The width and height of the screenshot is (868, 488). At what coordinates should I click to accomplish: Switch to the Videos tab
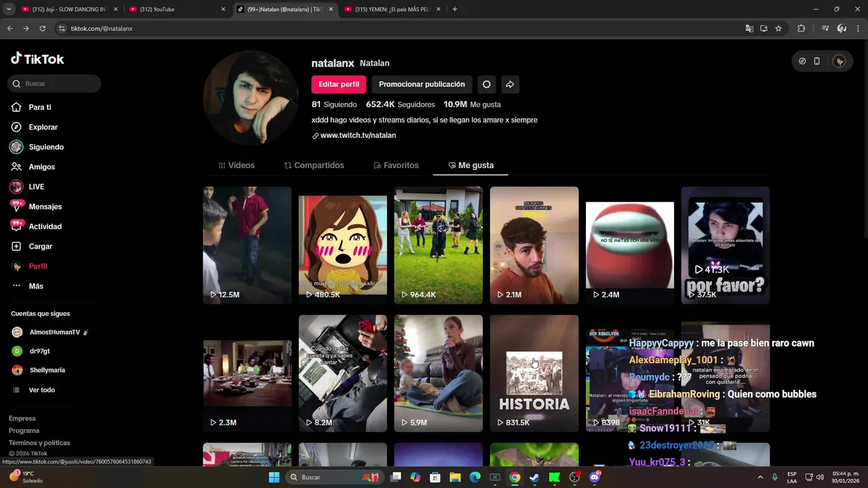[x=236, y=165]
